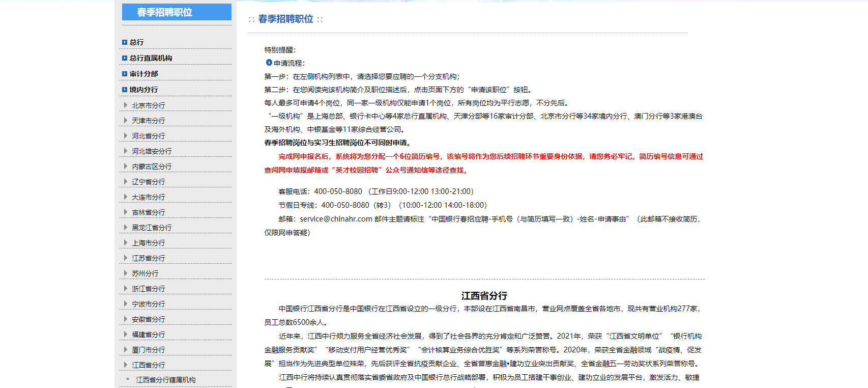The height and width of the screenshot is (388, 868).
Task: Select 苏州分行 in the branch list
Action: click(x=145, y=273)
